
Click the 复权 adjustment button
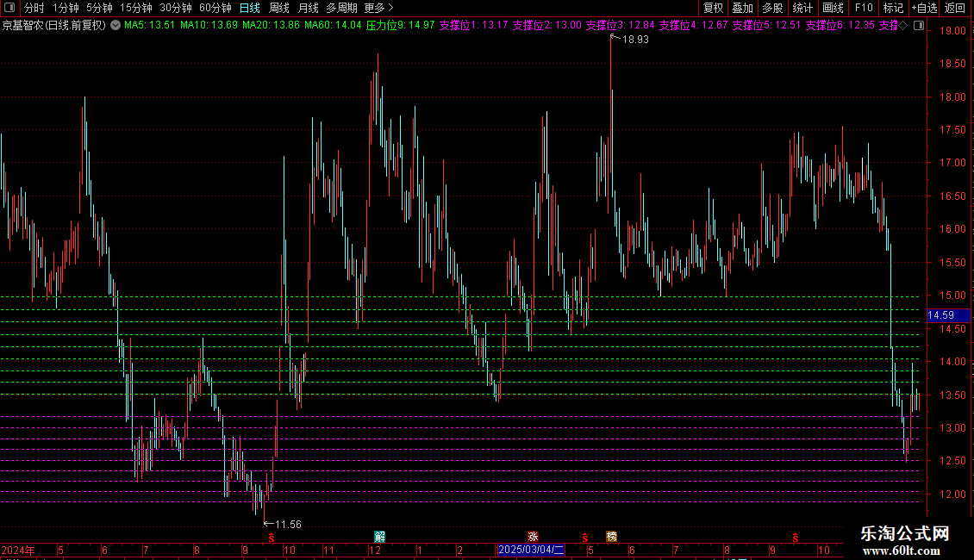coord(713,8)
